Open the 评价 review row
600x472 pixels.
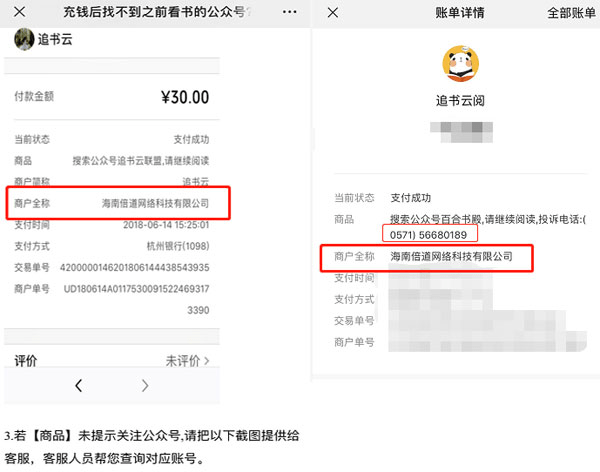[112, 361]
